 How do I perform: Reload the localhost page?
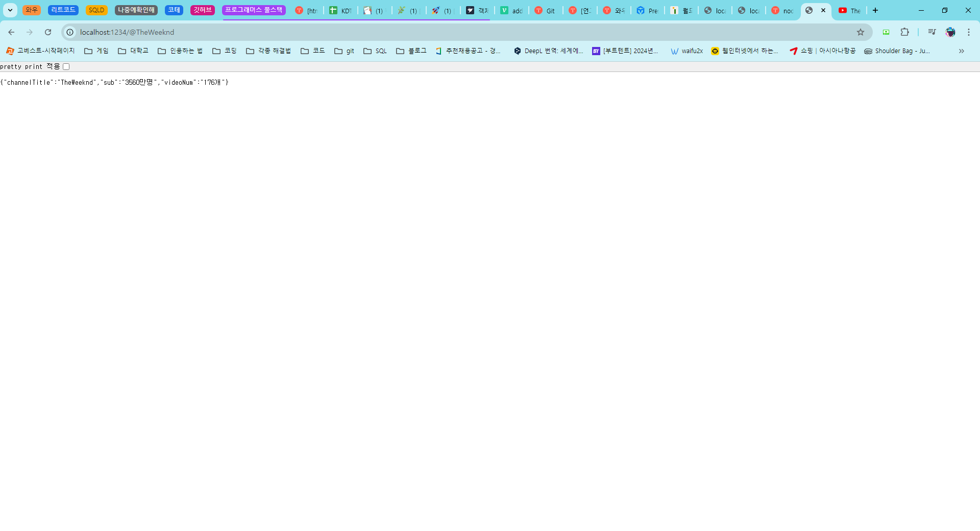pos(48,32)
